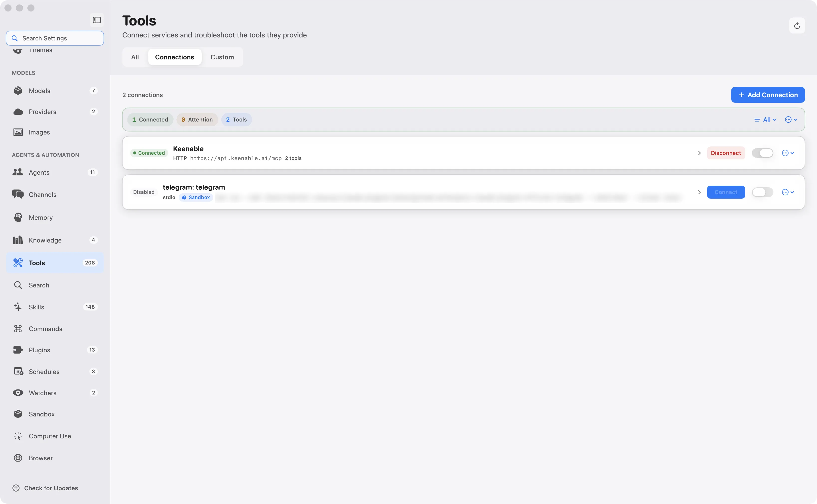Open Images via its picture icon

(x=18, y=132)
